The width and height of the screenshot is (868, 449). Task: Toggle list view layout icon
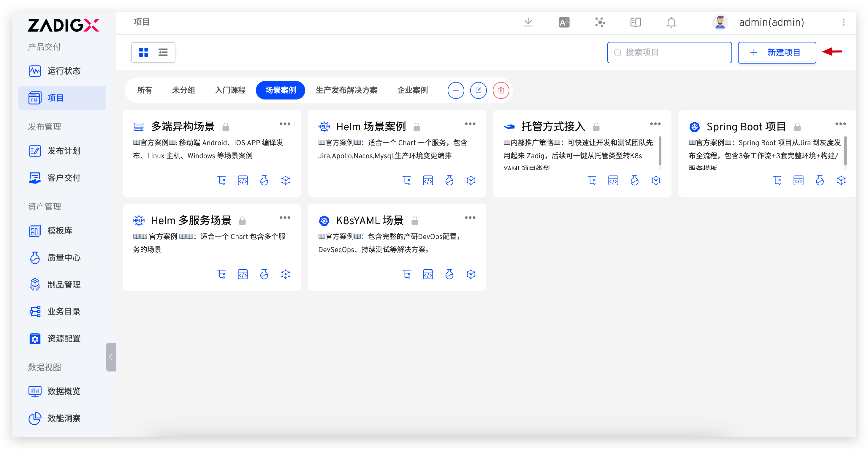pos(163,52)
